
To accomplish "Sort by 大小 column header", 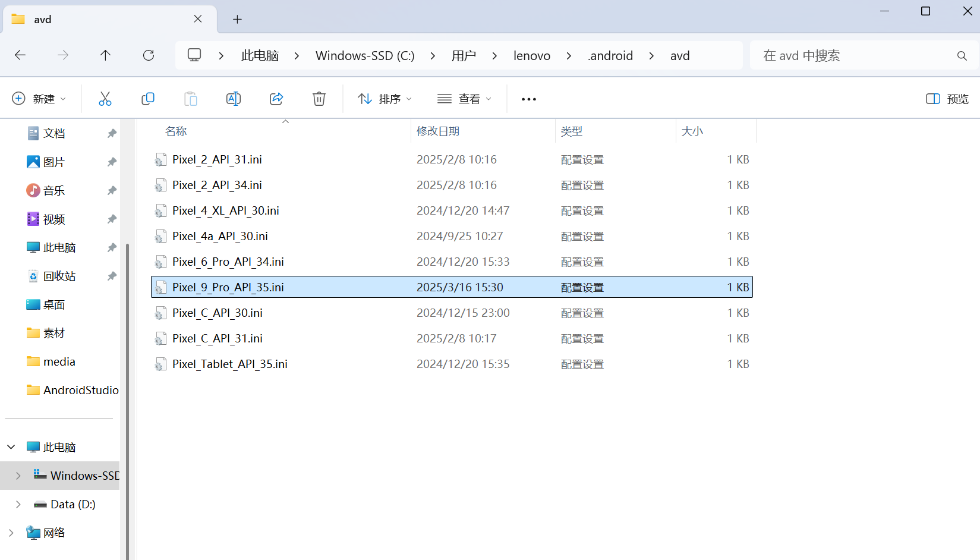I will pyautogui.click(x=692, y=131).
